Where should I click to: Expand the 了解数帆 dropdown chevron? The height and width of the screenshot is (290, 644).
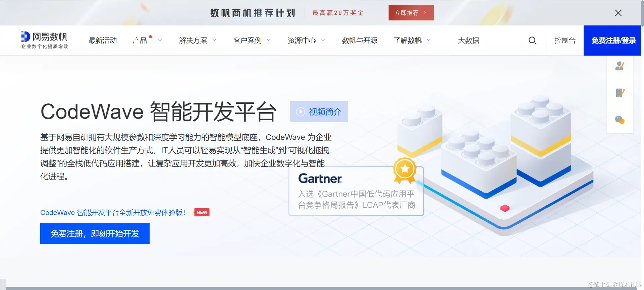pyautogui.click(x=429, y=40)
